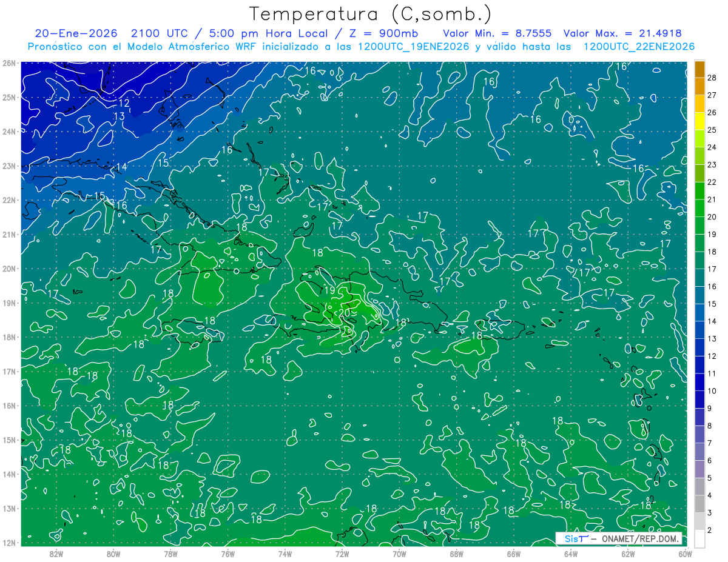
Task: Click the "9" label on the color scale
Action: tap(710, 409)
